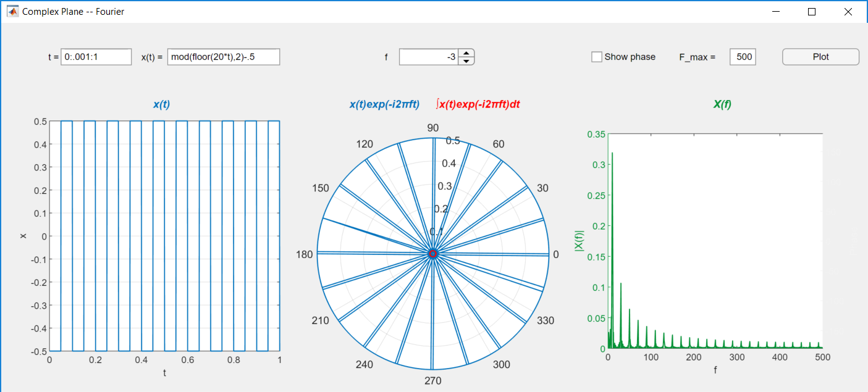868x392 pixels.
Task: Close the Complex Plane Fourier window
Action: click(848, 12)
